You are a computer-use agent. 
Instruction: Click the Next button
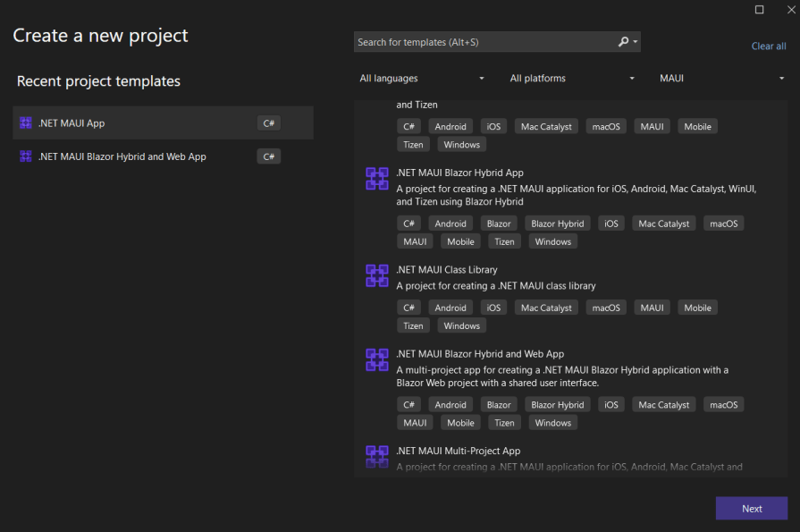tap(751, 508)
